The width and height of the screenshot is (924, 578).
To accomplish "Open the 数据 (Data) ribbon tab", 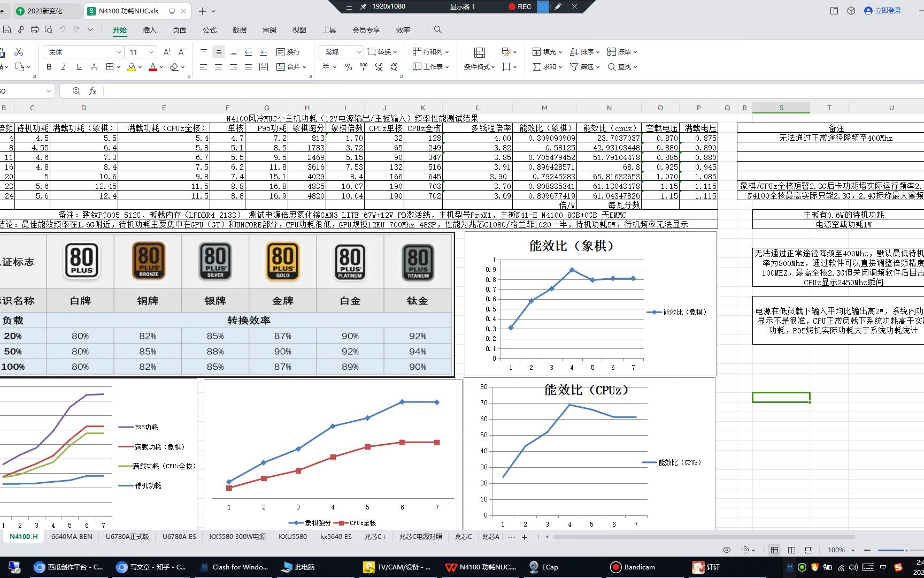I will point(240,30).
